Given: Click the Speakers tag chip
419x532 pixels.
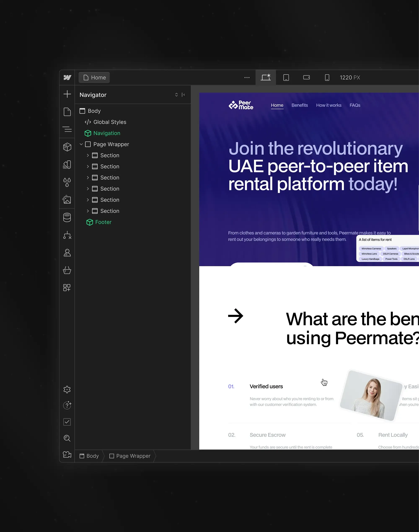Looking at the screenshot, I should tap(392, 249).
